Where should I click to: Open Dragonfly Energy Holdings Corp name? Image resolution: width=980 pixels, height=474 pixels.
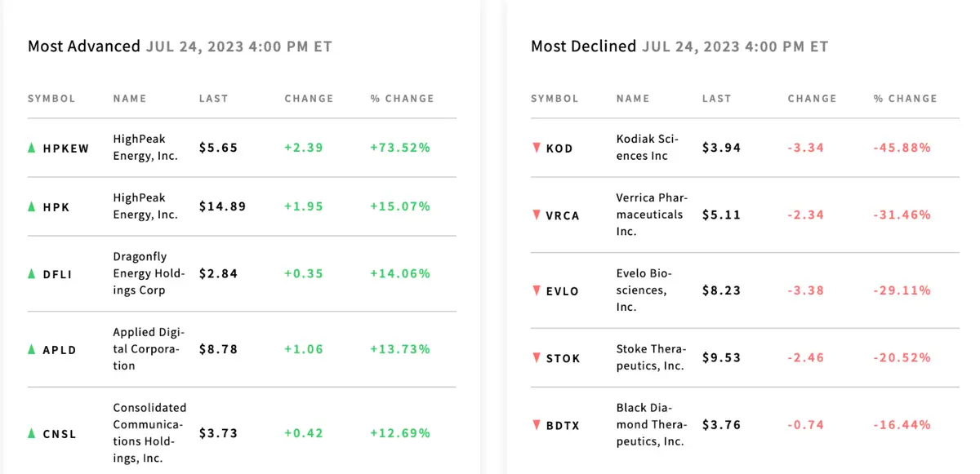point(149,273)
